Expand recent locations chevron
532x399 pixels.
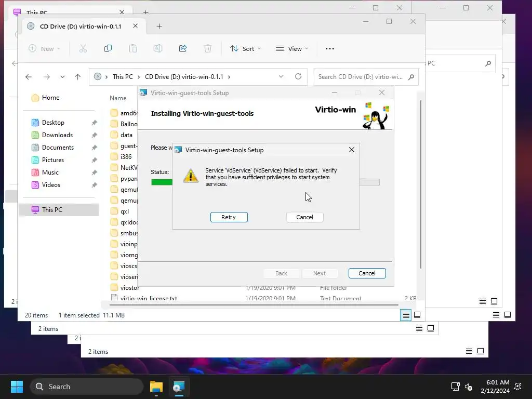pyautogui.click(x=62, y=77)
